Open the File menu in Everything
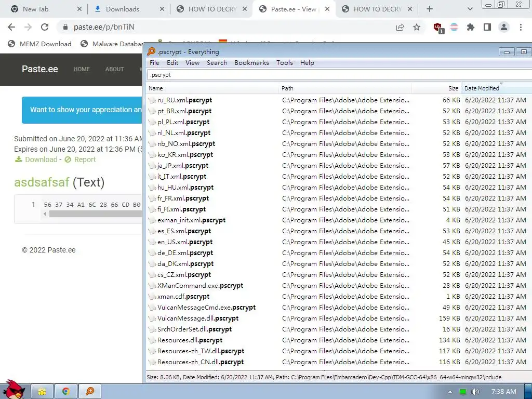Screen dimensions: 532x399 click(154, 63)
